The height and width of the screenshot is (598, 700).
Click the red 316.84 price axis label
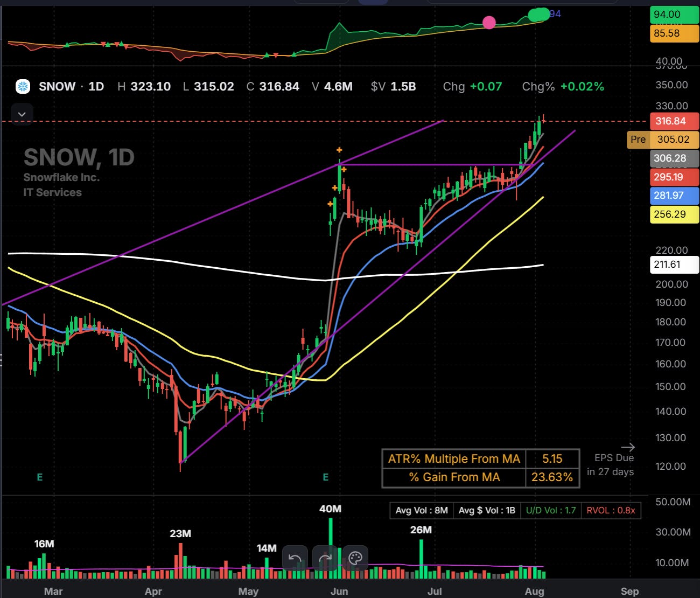(674, 121)
